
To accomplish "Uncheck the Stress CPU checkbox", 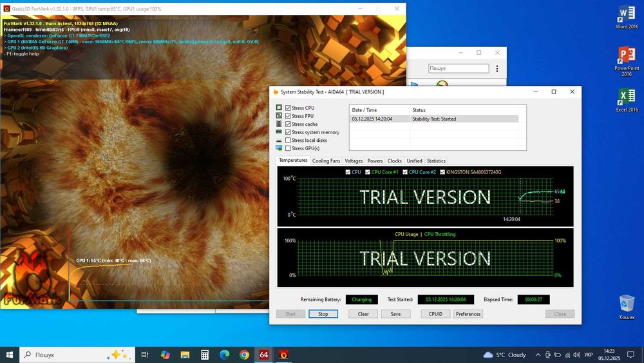I will click(288, 108).
